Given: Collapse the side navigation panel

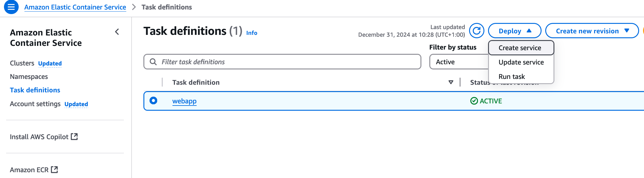Looking at the screenshot, I should coord(117,32).
